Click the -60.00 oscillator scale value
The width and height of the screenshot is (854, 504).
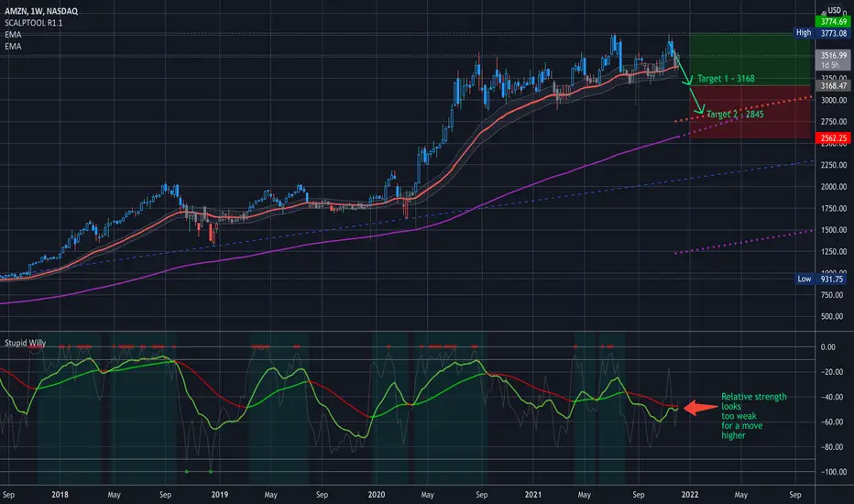click(832, 422)
